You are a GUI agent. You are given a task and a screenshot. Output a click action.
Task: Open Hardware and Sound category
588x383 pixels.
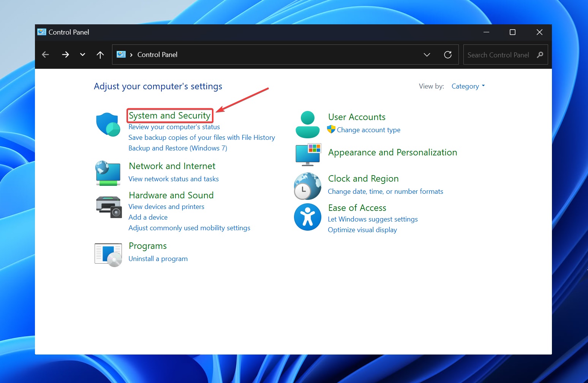171,195
